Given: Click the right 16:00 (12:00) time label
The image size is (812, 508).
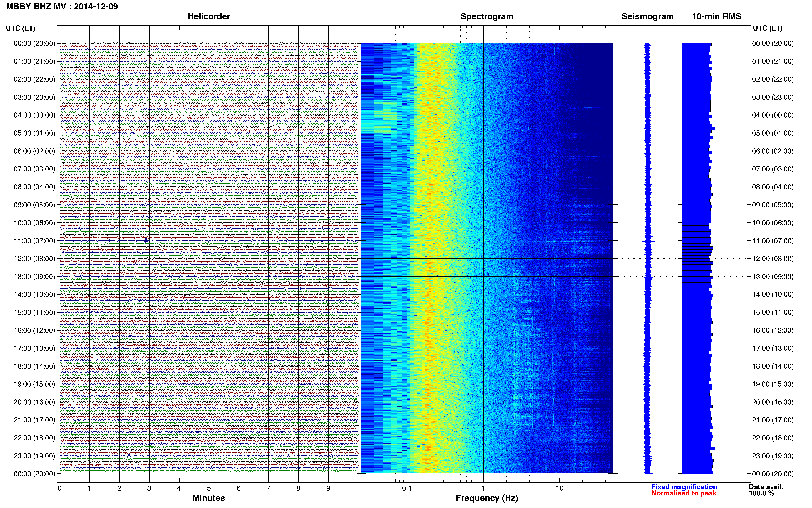Looking at the screenshot, I should tap(773, 330).
